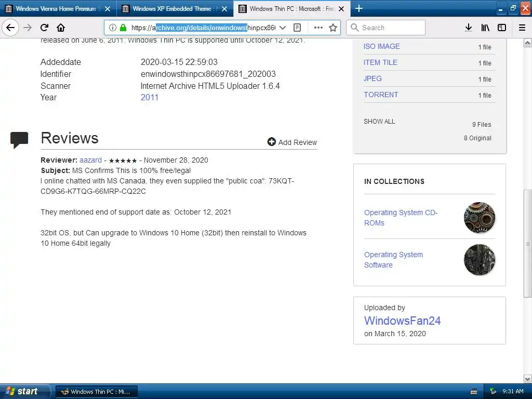Click the Reviews speech bubble icon
Image resolution: width=532 pixels, height=399 pixels.
[x=19, y=140]
